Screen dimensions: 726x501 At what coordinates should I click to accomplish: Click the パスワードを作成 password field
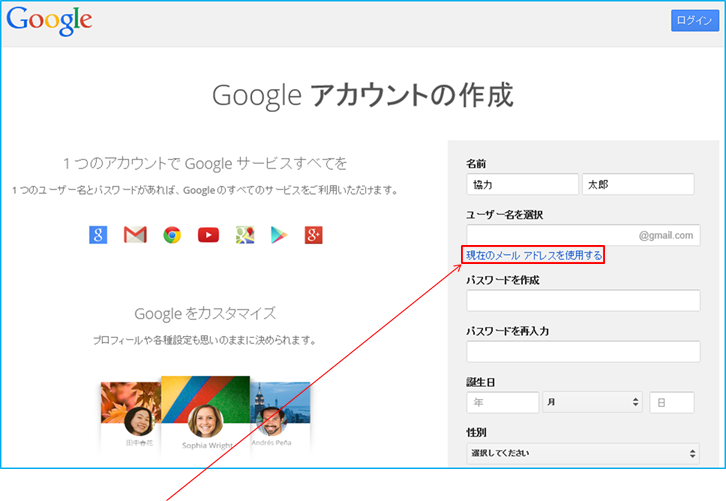(x=583, y=300)
